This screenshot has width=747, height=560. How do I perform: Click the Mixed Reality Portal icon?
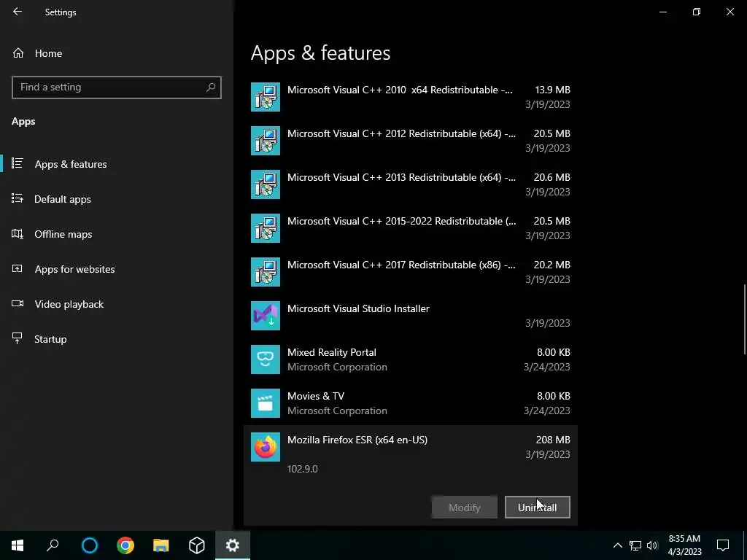pos(266,359)
